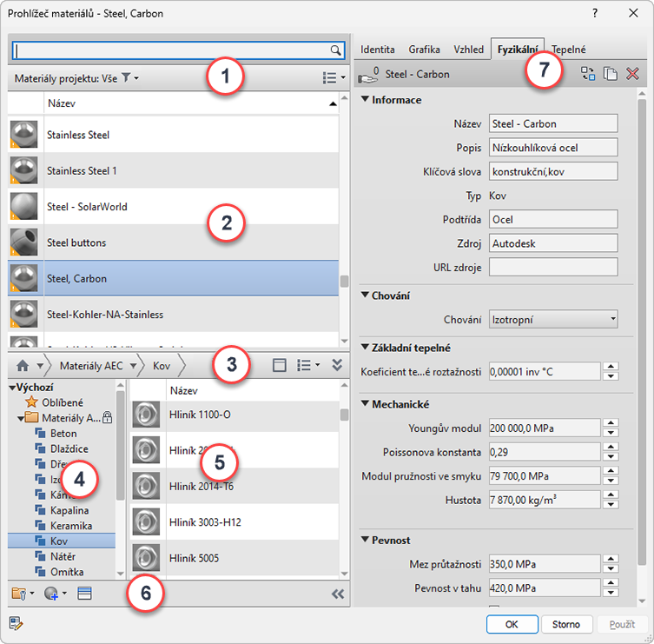Screen dimensions: 654x644
Task: Collapse the Pevnost section
Action: click(x=365, y=539)
